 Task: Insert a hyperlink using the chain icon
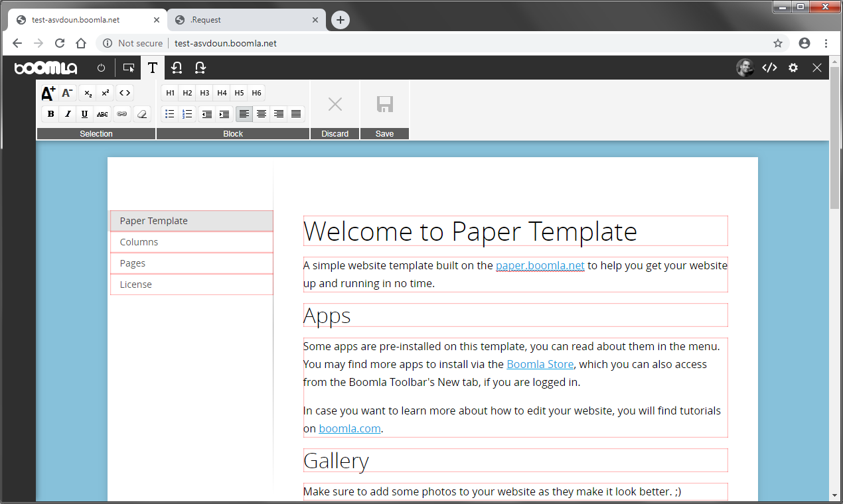click(x=121, y=114)
